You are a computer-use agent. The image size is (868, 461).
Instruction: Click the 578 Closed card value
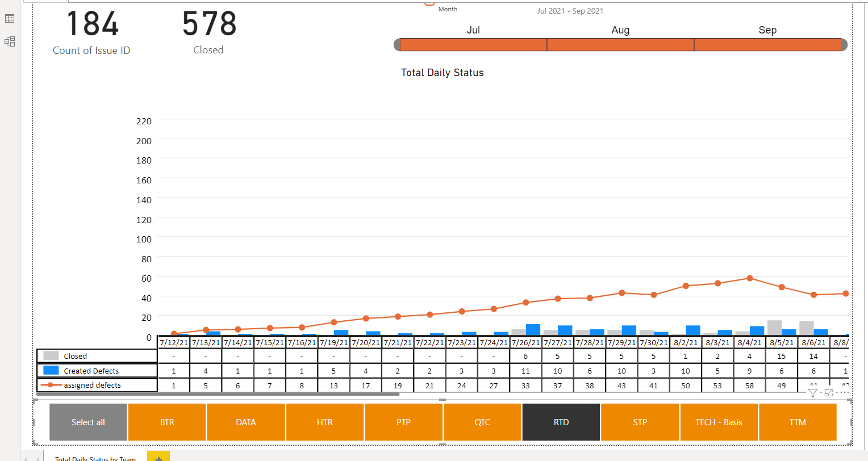(209, 24)
